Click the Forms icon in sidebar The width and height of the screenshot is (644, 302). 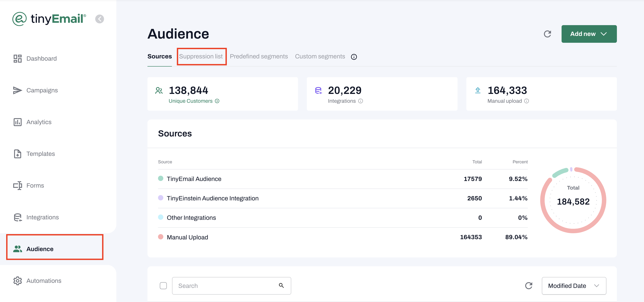(17, 186)
